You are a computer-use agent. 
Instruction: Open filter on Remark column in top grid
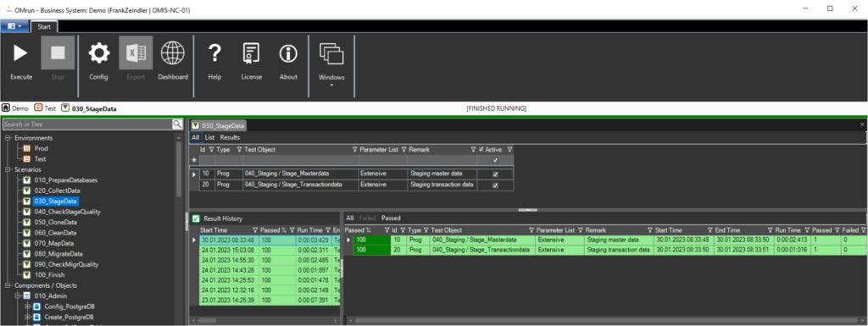[473, 150]
